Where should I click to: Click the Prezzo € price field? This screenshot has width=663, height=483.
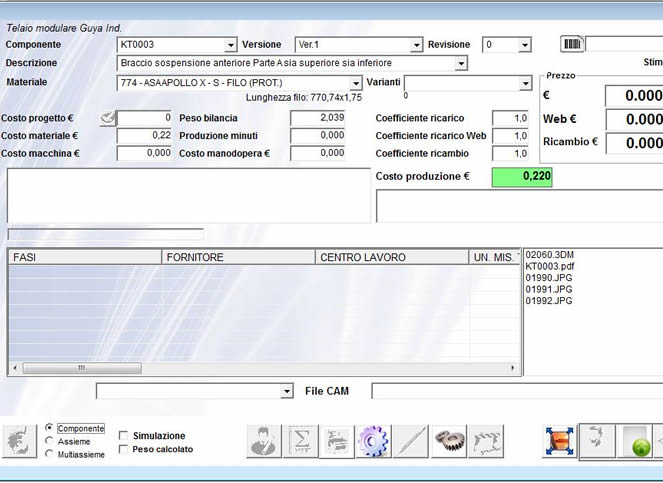click(634, 96)
